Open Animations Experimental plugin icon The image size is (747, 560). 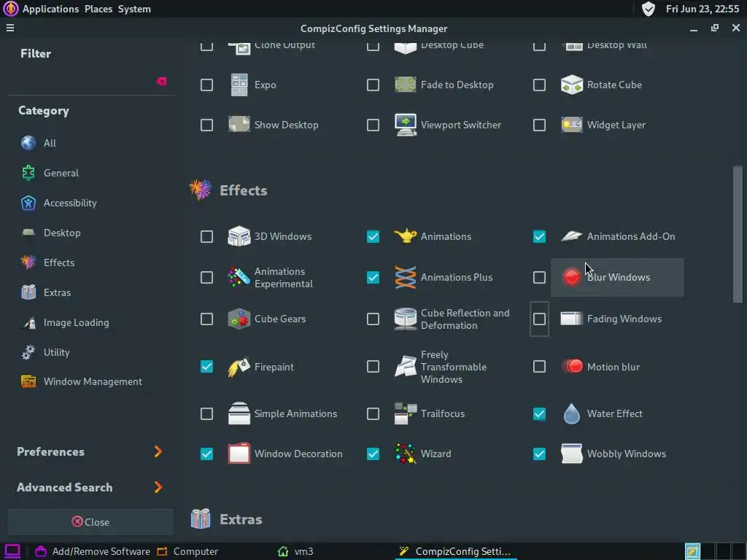point(239,277)
